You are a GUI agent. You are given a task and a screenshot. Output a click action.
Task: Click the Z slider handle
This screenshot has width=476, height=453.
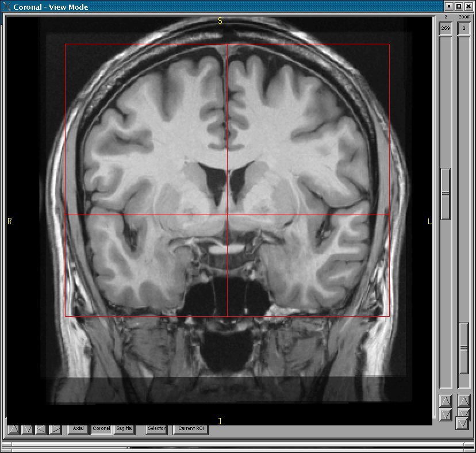446,194
